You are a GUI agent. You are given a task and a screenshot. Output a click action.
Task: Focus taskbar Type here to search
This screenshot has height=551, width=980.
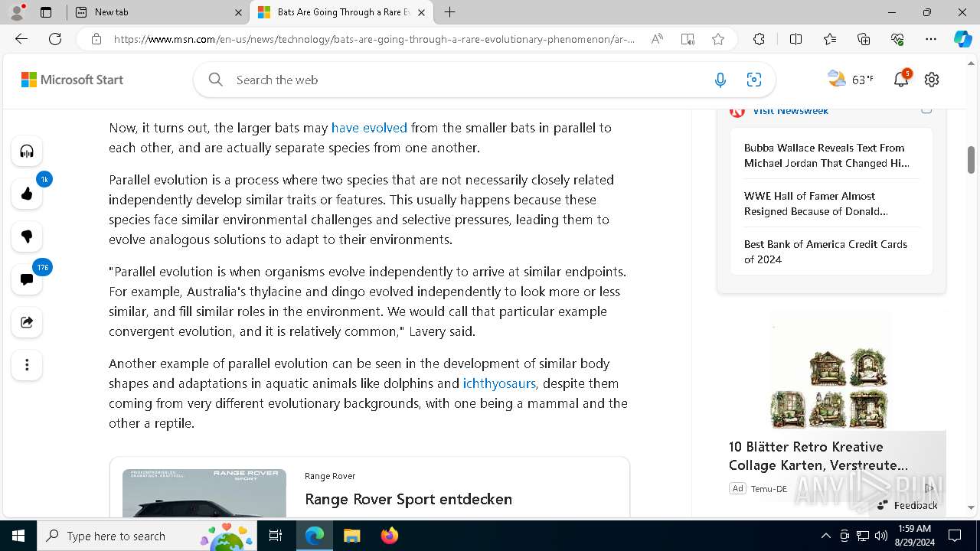[x=148, y=536]
